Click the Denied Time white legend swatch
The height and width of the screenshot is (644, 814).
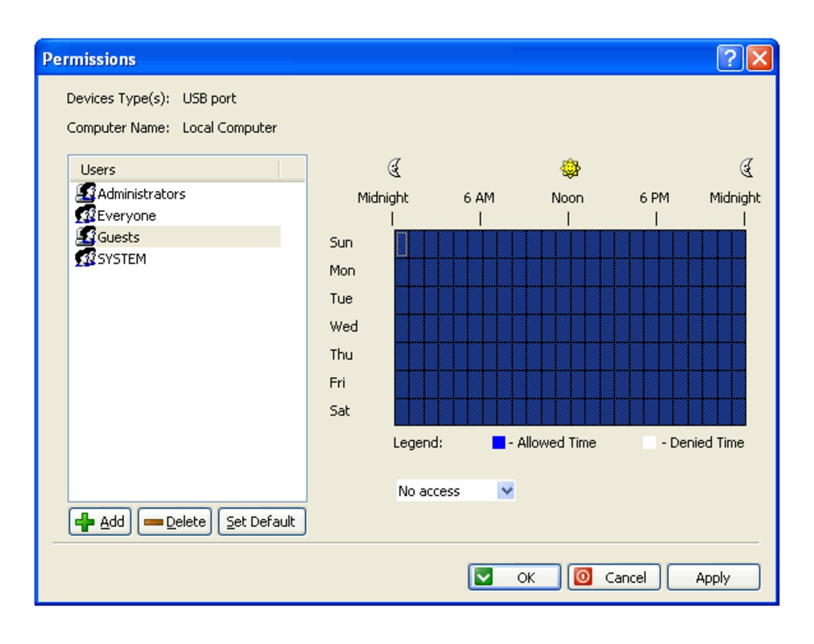649,443
